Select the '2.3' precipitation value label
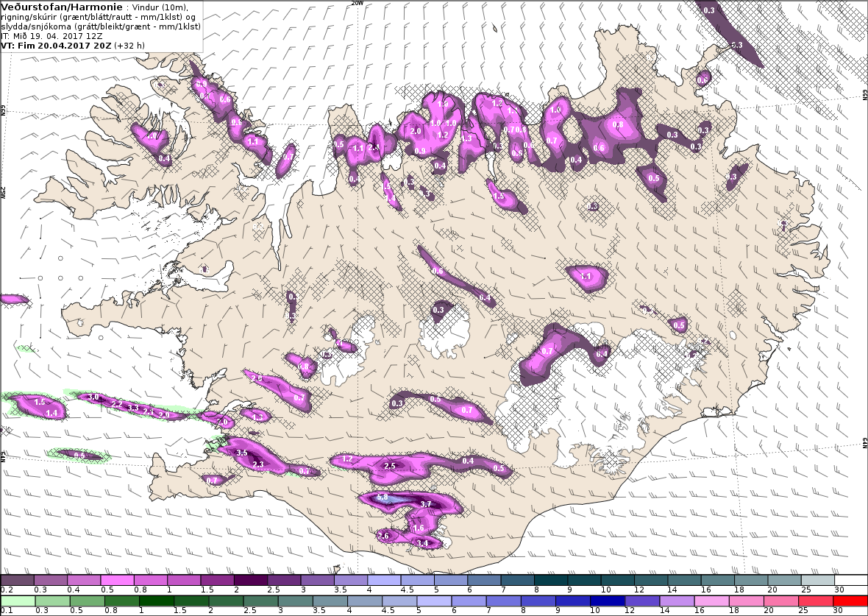Image resolution: width=868 pixels, height=616 pixels. [258, 464]
